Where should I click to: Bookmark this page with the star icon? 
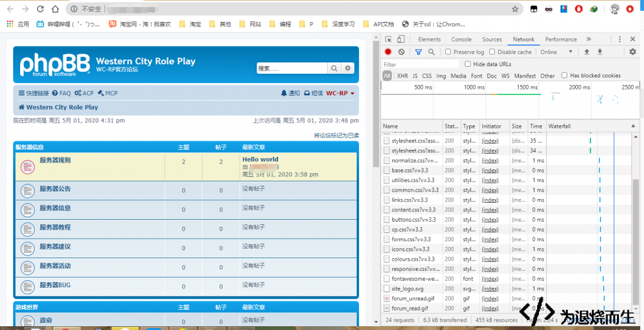(514, 9)
